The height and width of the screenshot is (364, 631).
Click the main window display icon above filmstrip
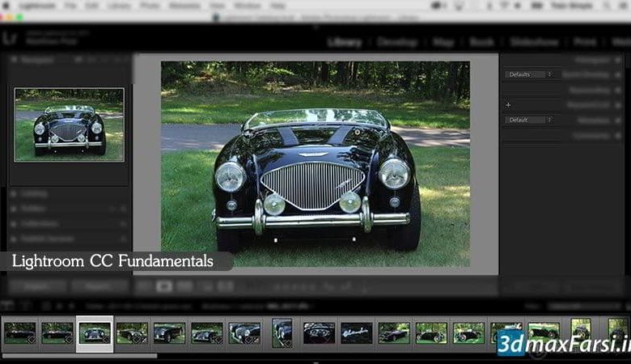6,306
